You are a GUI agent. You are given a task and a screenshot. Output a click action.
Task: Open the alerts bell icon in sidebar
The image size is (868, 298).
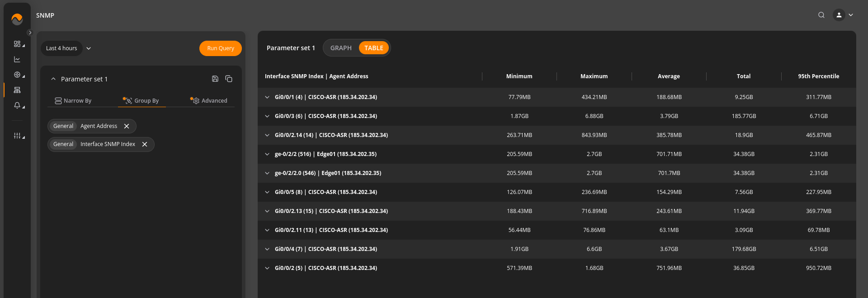tap(17, 105)
